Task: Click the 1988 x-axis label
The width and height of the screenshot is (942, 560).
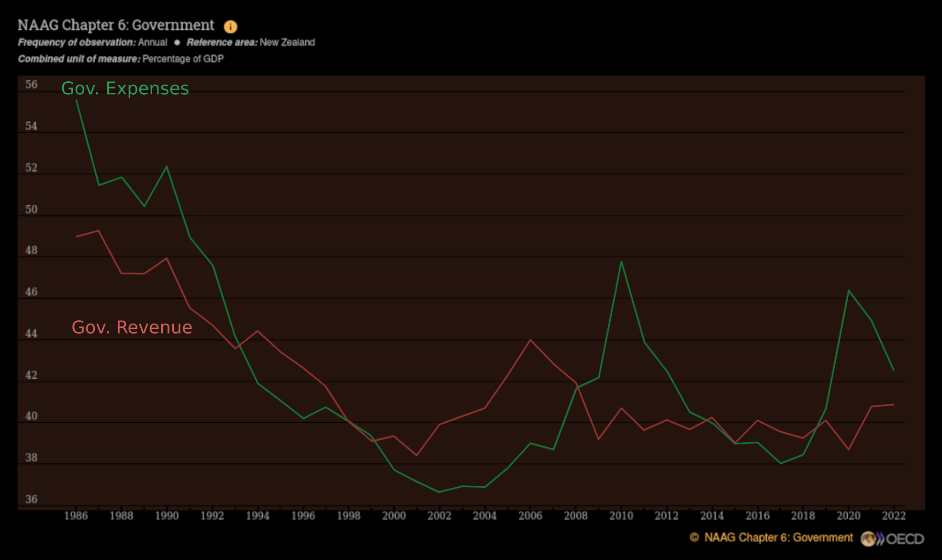Action: (x=122, y=515)
